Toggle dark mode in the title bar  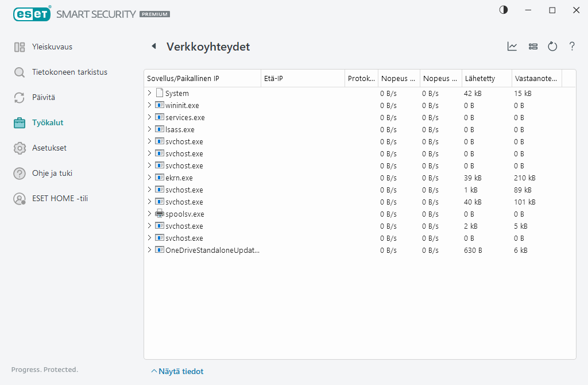coord(503,10)
